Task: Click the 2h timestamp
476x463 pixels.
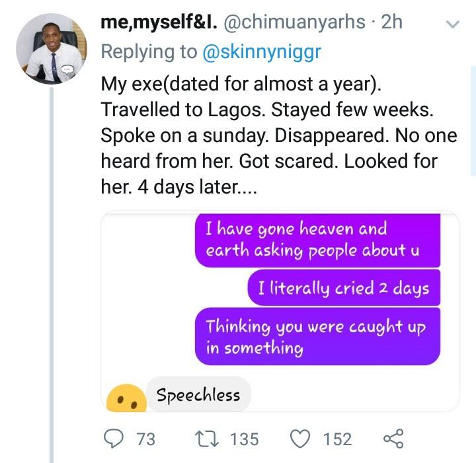Action: coord(391,21)
